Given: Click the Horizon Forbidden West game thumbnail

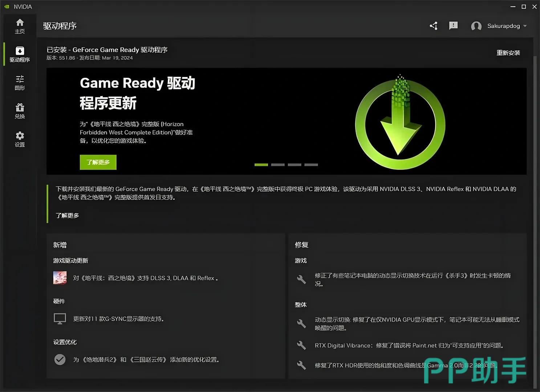Looking at the screenshot, I should point(60,278).
